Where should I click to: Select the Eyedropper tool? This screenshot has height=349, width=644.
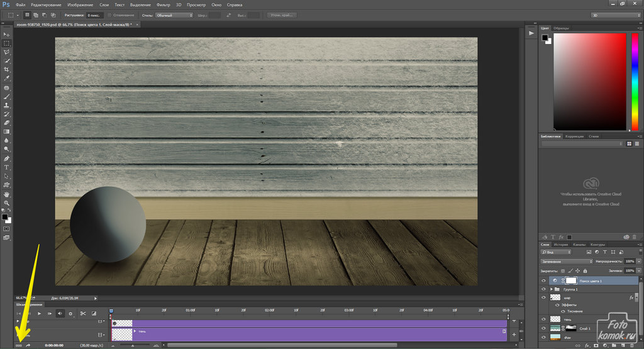tap(6, 79)
